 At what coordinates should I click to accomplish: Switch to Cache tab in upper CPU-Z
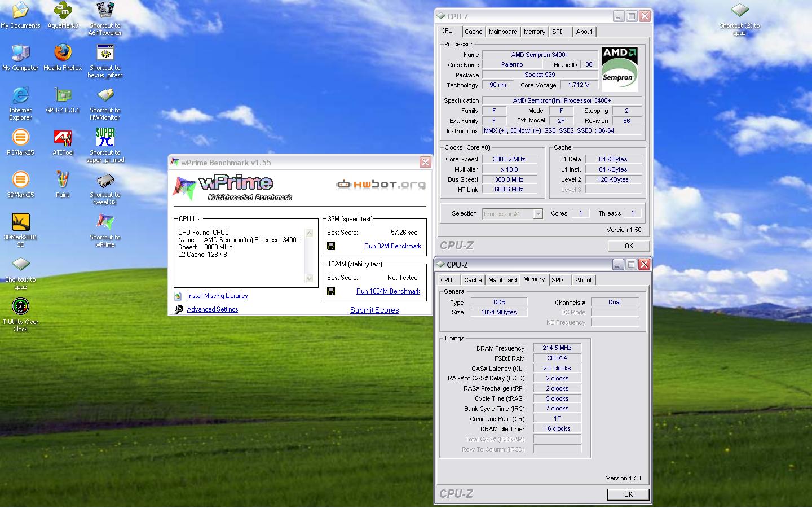pyautogui.click(x=473, y=32)
